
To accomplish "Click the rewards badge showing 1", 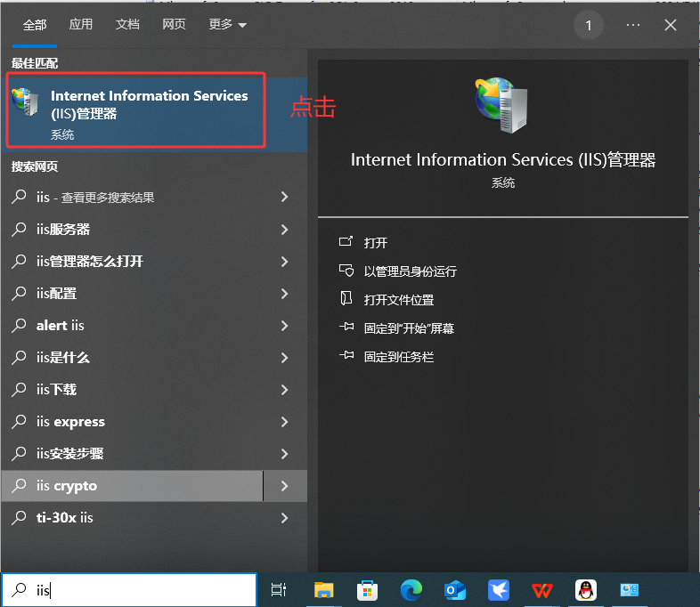I will [x=589, y=26].
